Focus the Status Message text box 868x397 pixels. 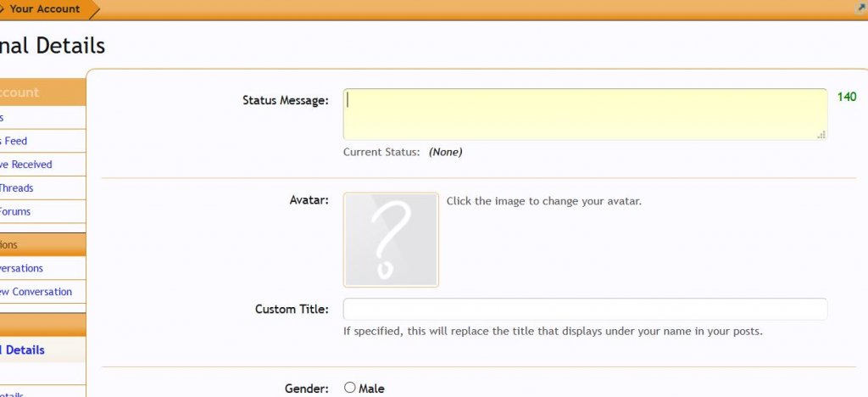(585, 114)
